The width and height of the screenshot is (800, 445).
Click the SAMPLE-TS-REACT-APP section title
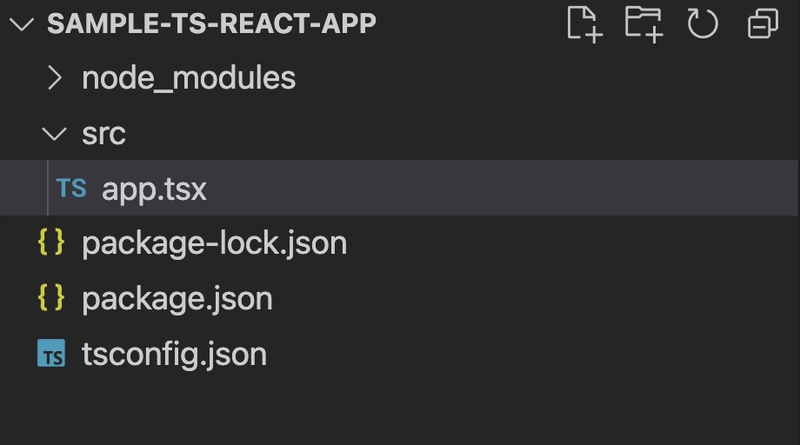coord(212,23)
